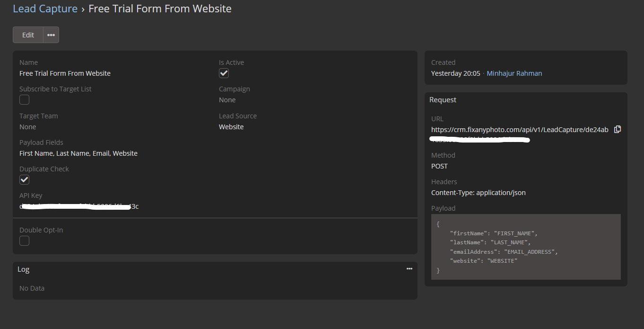
Task: Click the Payload Fields value list
Action: click(x=78, y=153)
